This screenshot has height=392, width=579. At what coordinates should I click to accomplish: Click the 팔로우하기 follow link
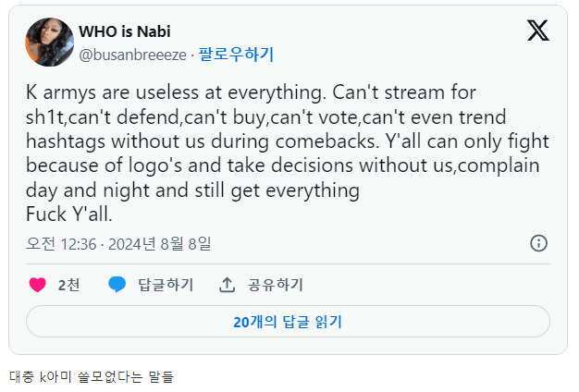point(237,55)
